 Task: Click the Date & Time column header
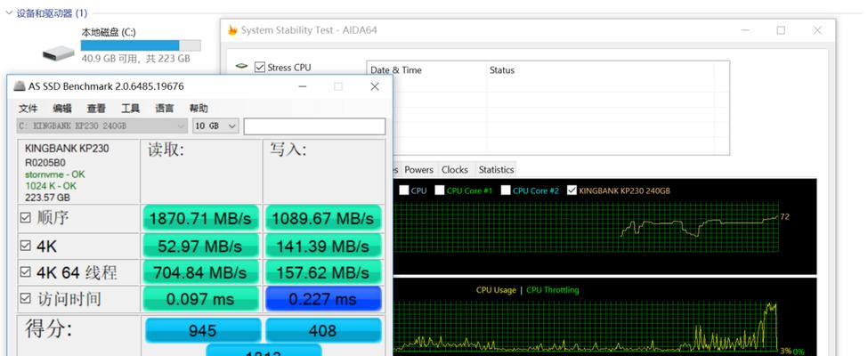pos(395,70)
